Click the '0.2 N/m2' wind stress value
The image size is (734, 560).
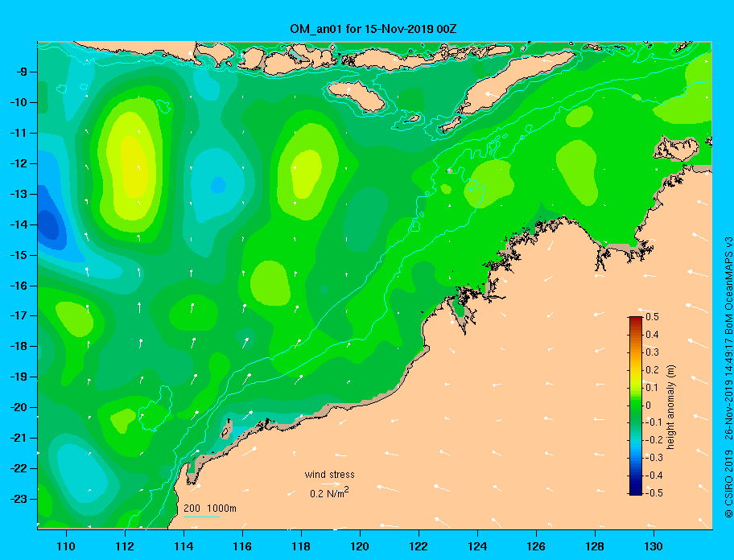tap(329, 493)
